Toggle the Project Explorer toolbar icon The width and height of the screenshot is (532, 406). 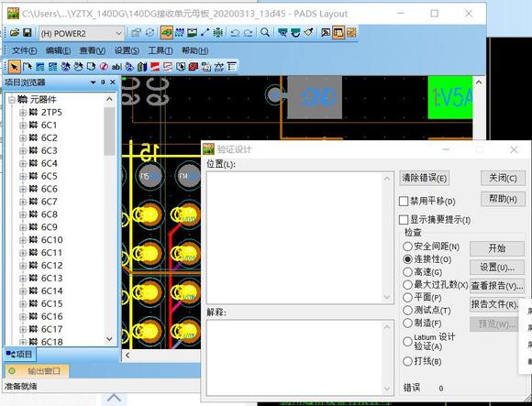click(x=338, y=33)
